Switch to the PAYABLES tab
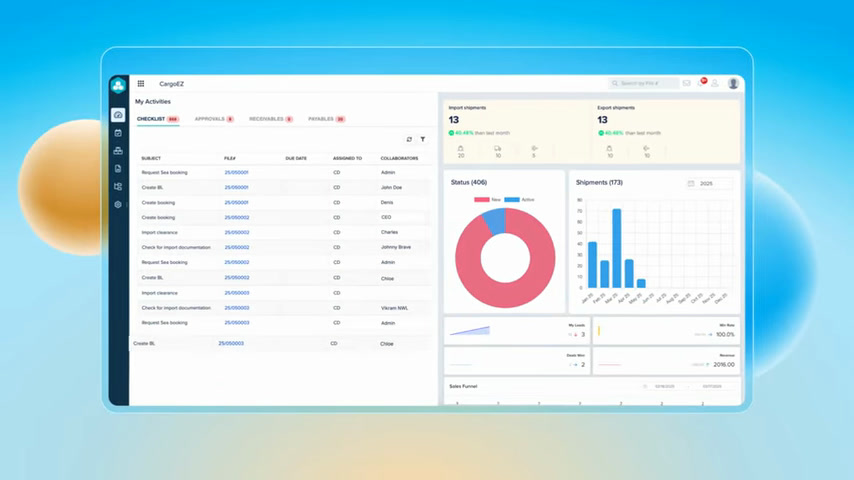 [x=326, y=119]
